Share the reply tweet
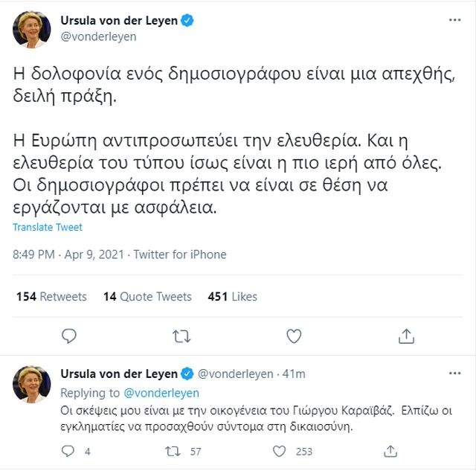Screen dimensions: 476x471 390,451
